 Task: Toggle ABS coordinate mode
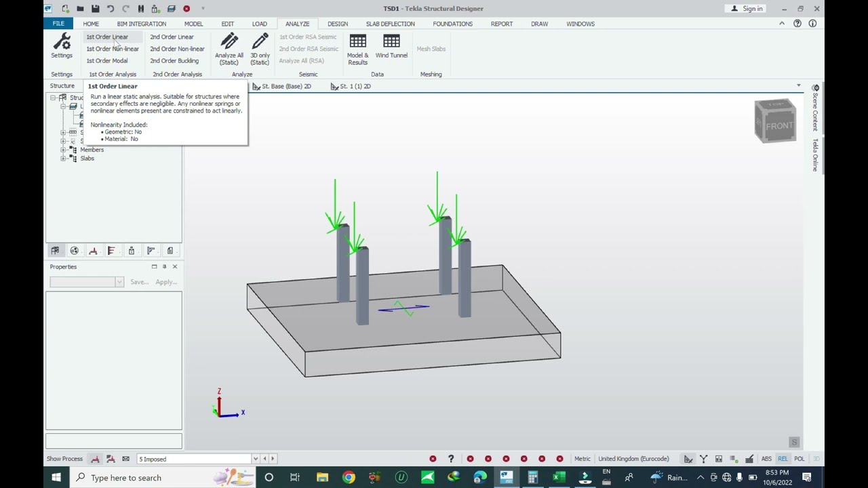(x=766, y=459)
